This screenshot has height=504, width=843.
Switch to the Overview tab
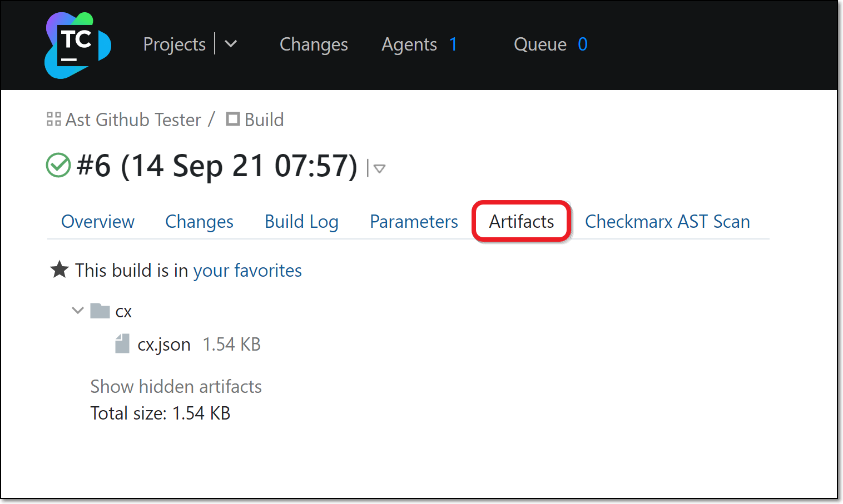98,221
